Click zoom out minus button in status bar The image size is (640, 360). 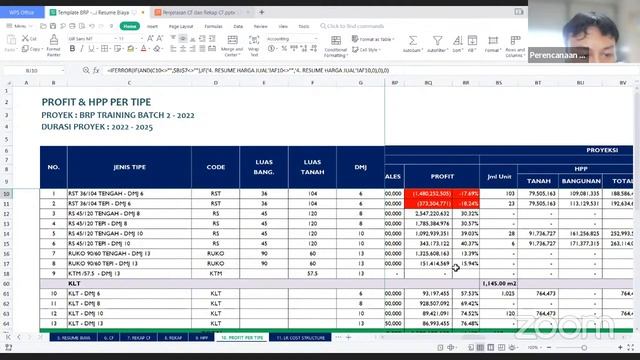pyautogui.click(x=549, y=347)
